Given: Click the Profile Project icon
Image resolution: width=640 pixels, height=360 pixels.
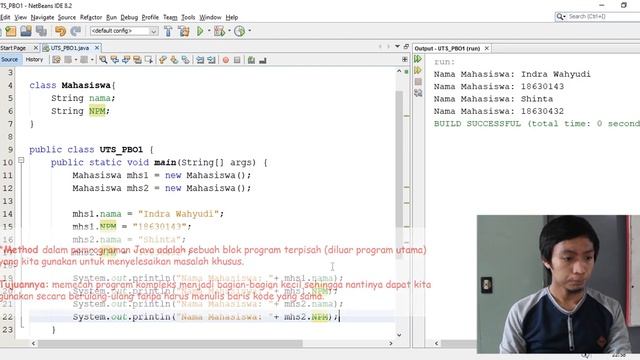Looking at the screenshot, I should click(x=240, y=31).
